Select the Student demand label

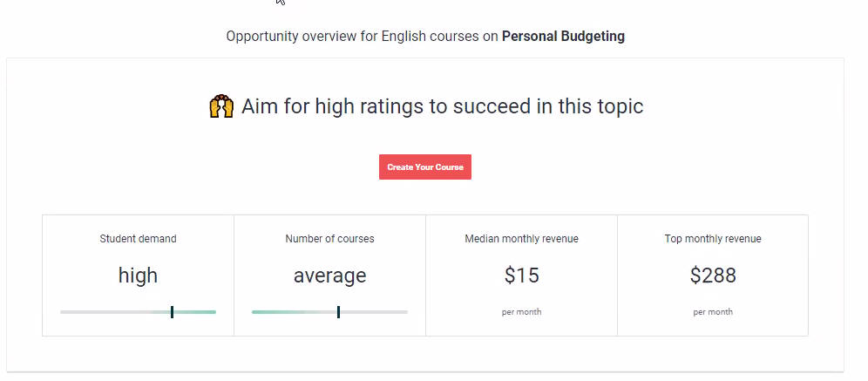click(x=138, y=239)
